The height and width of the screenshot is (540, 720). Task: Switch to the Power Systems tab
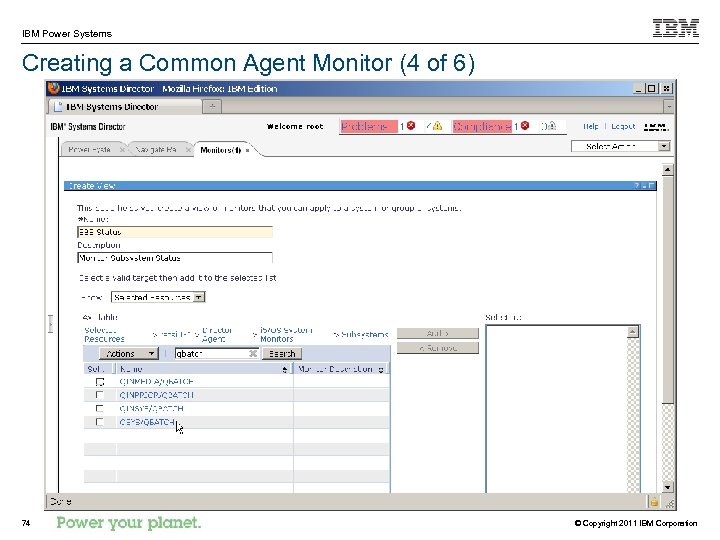point(90,150)
